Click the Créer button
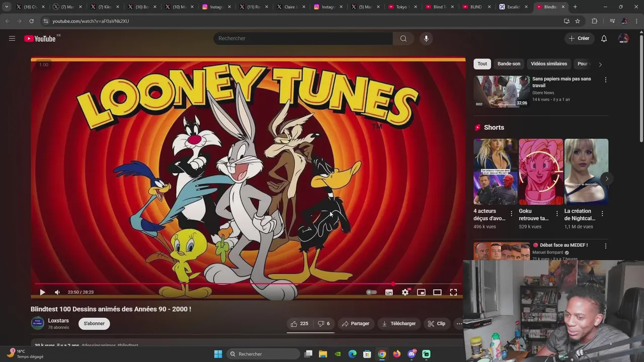644x362 pixels. 579,38
